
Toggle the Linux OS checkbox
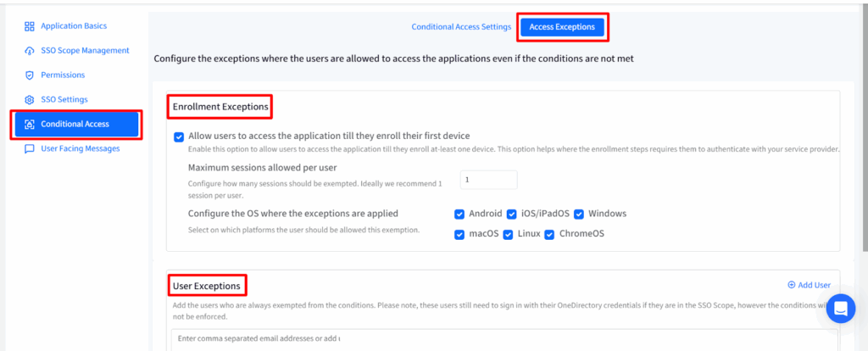click(x=511, y=234)
